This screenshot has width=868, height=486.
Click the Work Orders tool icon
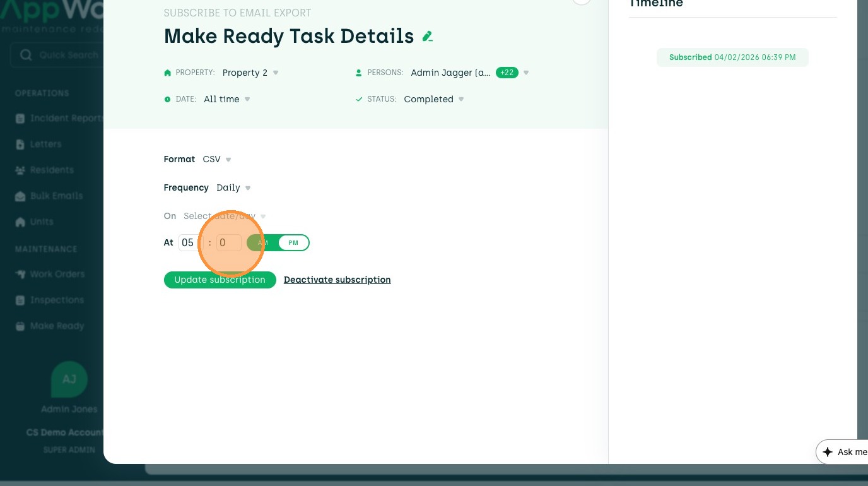click(x=20, y=274)
